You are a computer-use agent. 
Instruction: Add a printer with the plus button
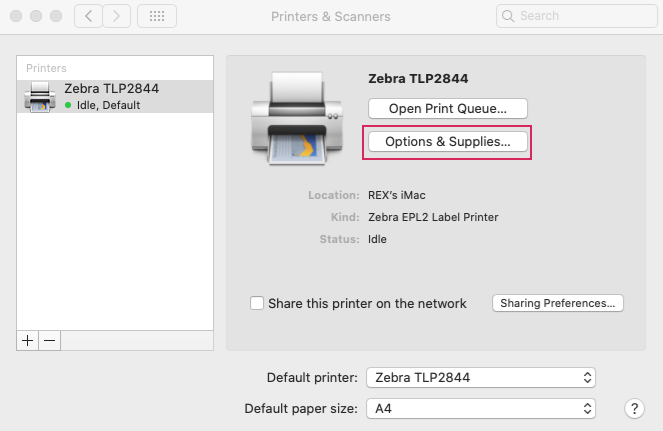(x=27, y=340)
